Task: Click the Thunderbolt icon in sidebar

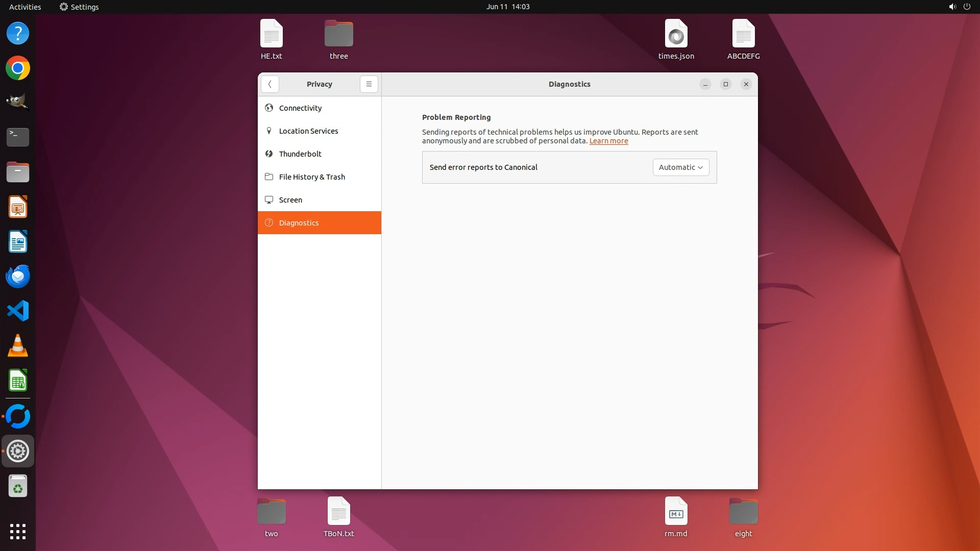Action: coord(269,154)
